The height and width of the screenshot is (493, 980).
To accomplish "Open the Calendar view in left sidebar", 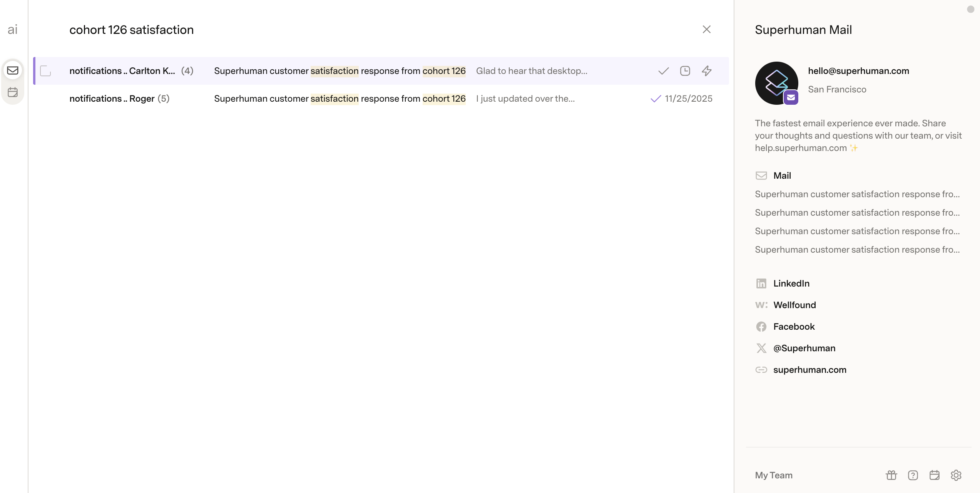I will pos(13,92).
